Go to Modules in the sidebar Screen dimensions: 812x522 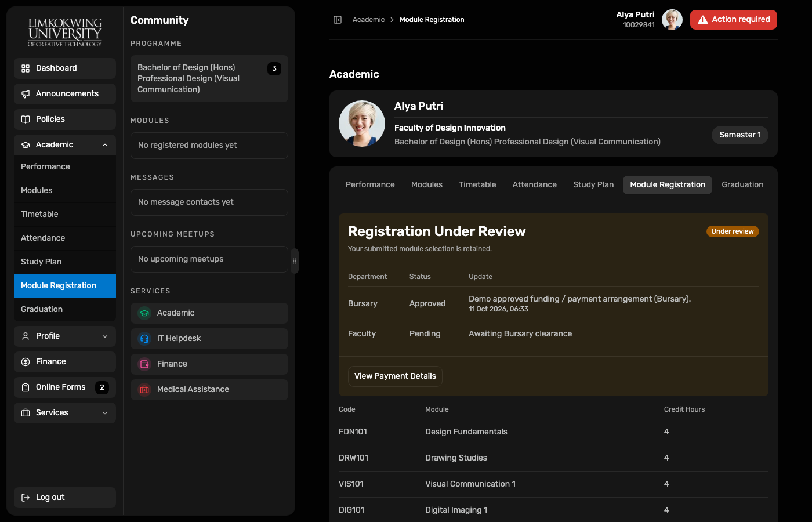65,191
